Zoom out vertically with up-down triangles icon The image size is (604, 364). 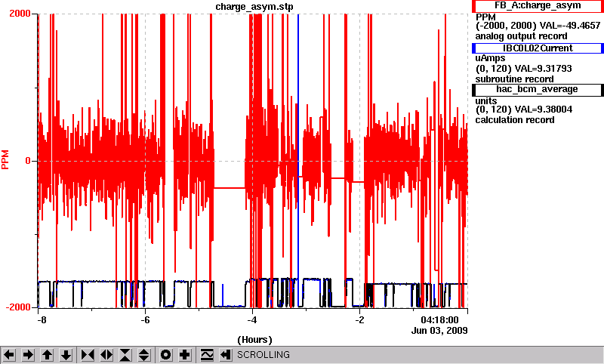144,355
